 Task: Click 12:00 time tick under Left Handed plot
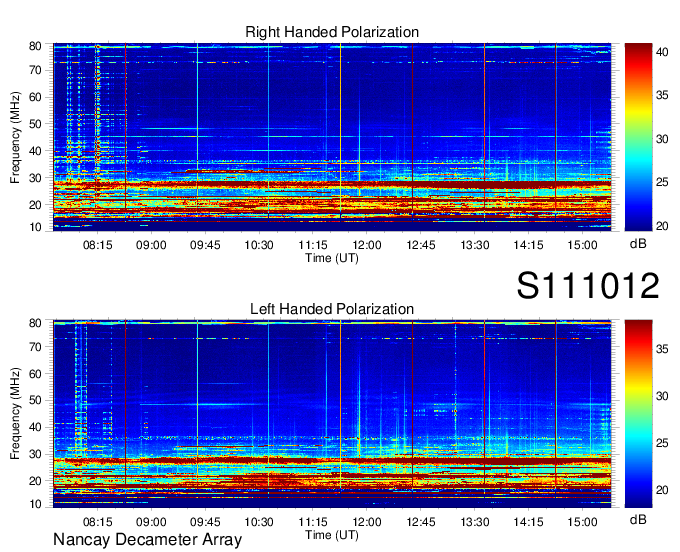(367, 522)
